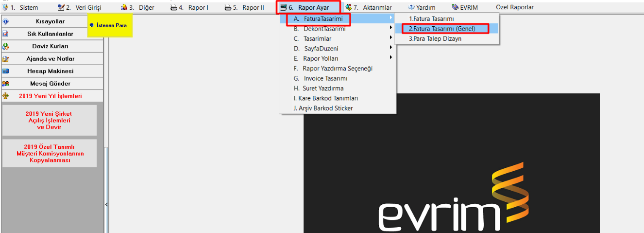
Task: Click the Ajanda ve Notlar button
Action: coord(52,59)
